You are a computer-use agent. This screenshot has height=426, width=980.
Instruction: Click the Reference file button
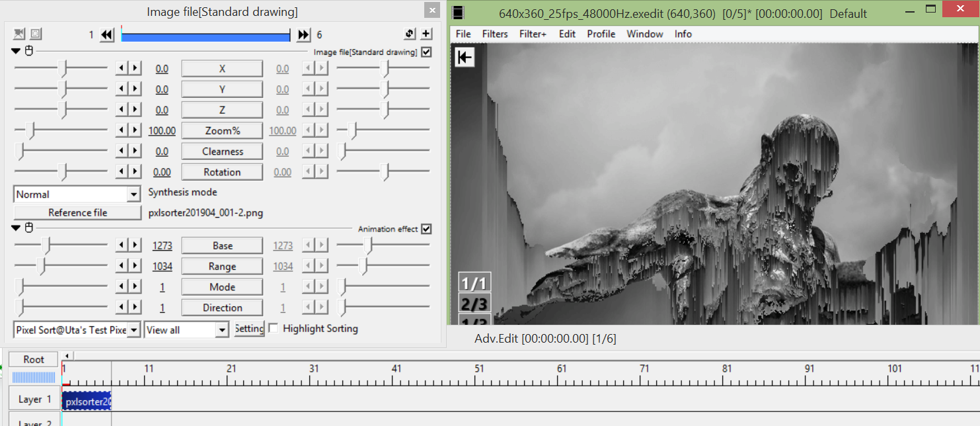pos(77,212)
